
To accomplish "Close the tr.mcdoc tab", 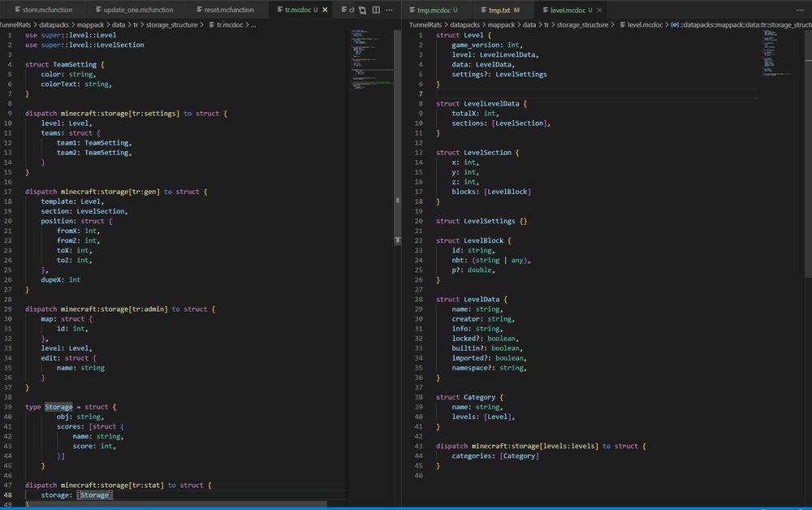I will click(x=326, y=10).
